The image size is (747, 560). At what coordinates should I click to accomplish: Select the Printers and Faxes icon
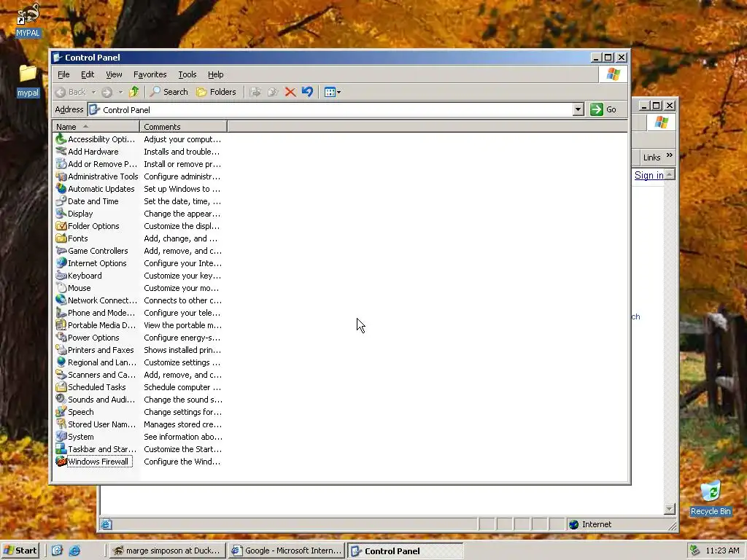pos(61,349)
